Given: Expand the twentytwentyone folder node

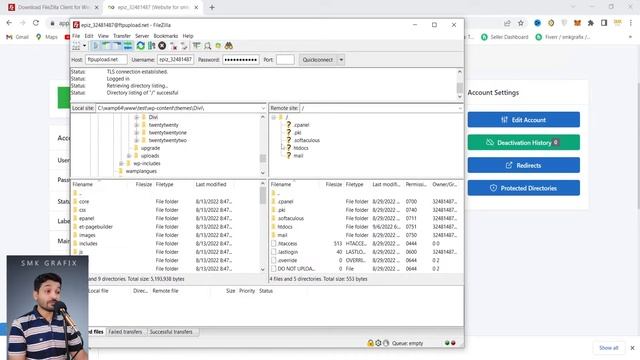Looking at the screenshot, I should click(x=136, y=133).
